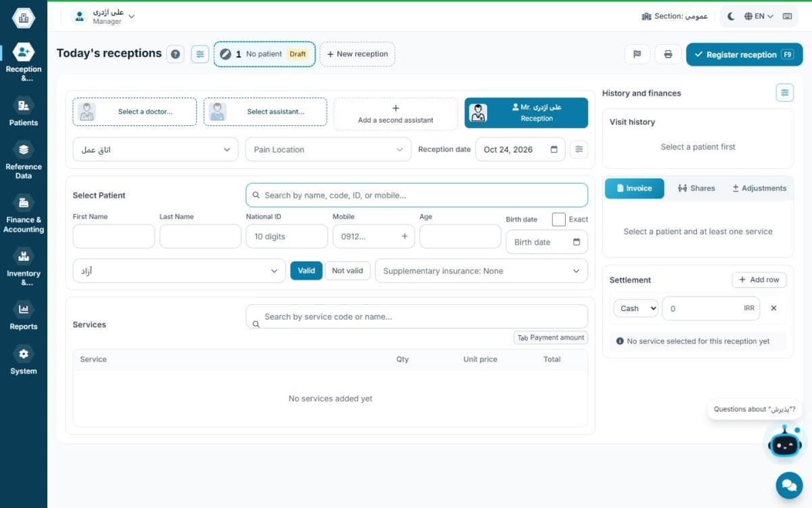Switch to the Shares tab
Screen dimensions: 812x508
[x=696, y=188]
